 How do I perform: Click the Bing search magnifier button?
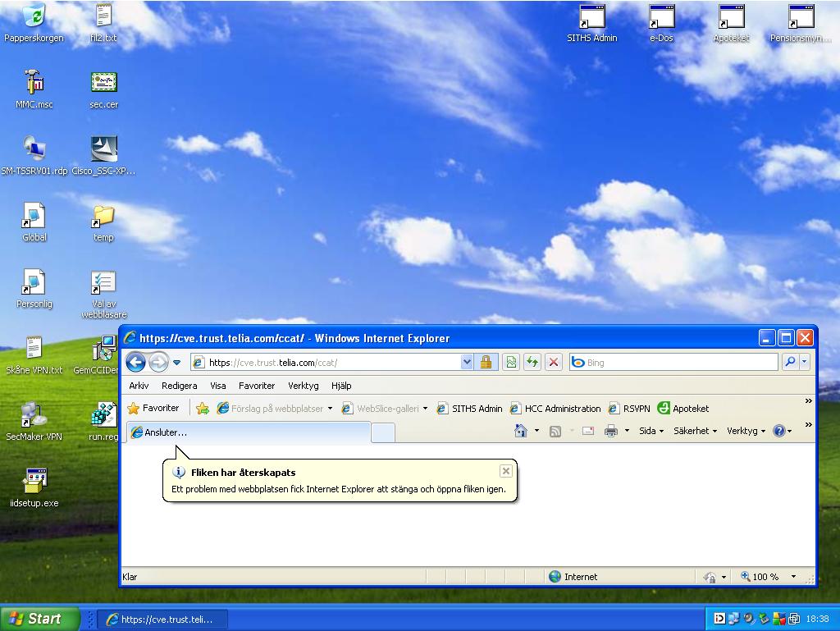[x=790, y=363]
